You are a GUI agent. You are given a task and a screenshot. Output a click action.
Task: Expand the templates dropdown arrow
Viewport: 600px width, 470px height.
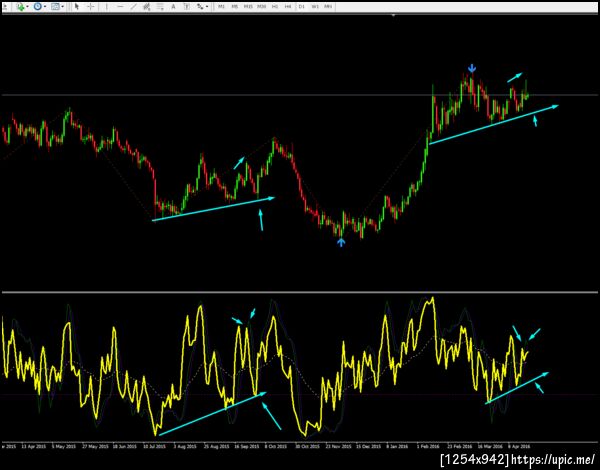pos(63,7)
